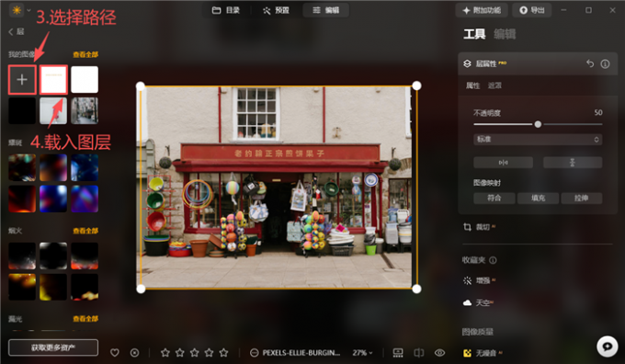
Task: Click the 不透明度 opacity slider handle
Action: [x=538, y=124]
